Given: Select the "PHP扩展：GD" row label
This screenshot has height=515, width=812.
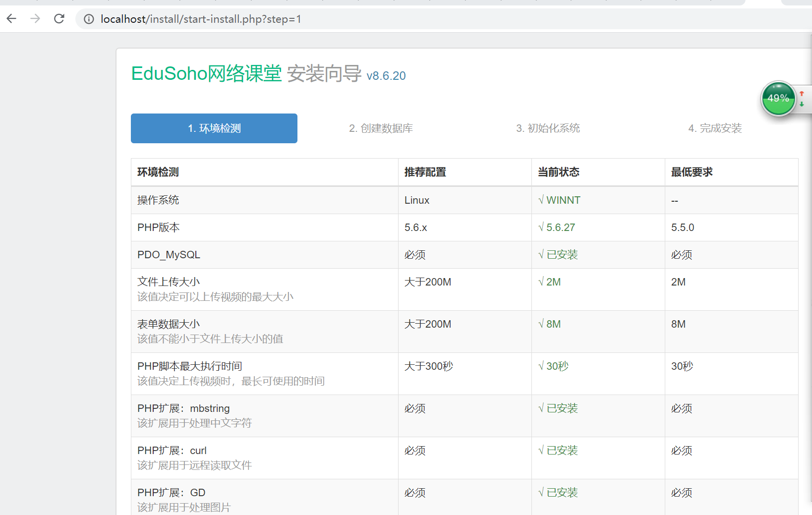Looking at the screenshot, I should (x=172, y=493).
